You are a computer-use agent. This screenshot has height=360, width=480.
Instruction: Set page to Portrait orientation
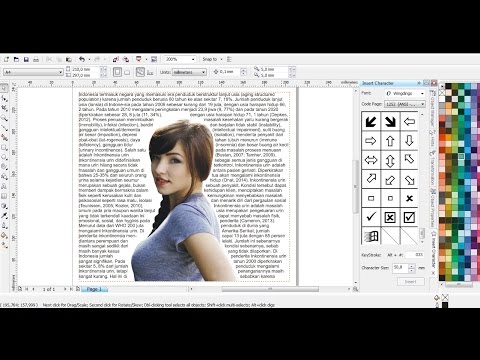pos(117,72)
